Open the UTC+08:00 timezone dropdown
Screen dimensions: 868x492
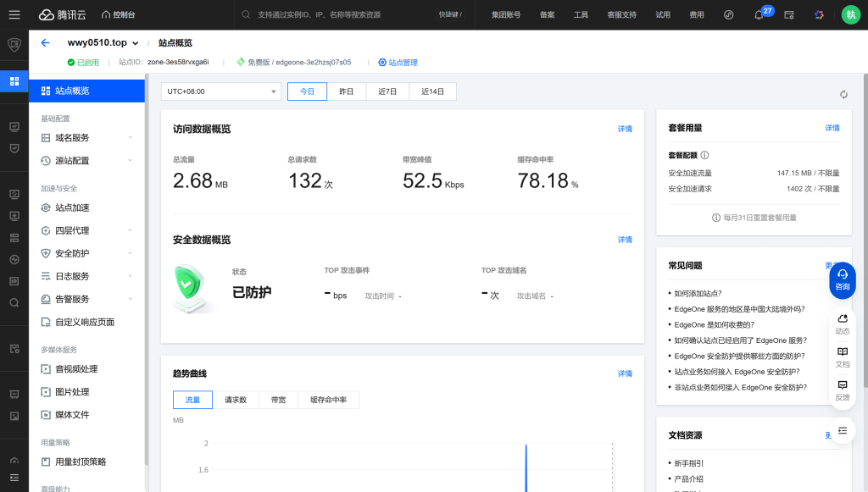click(220, 91)
